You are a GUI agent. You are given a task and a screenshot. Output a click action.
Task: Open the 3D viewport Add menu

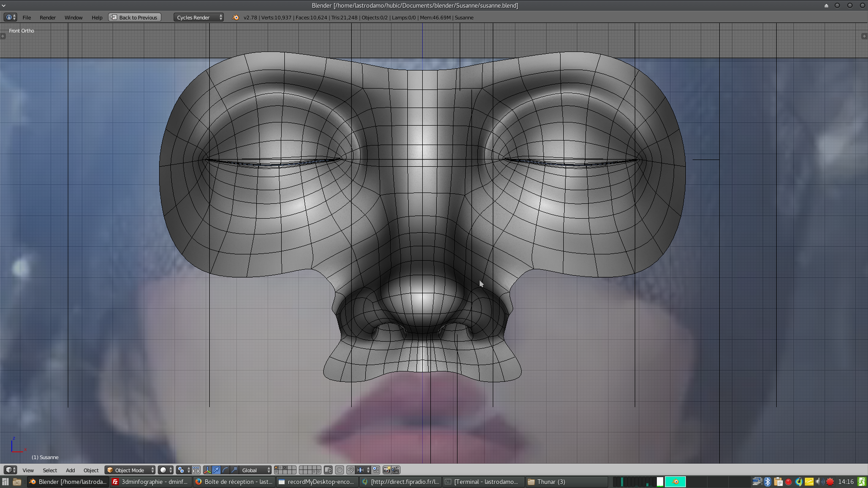click(x=70, y=470)
